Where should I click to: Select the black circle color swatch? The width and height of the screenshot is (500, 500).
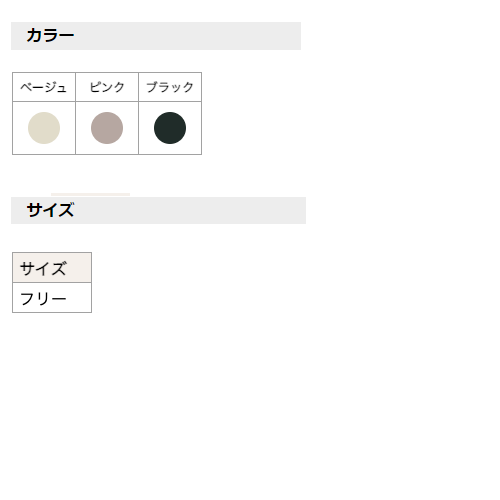[170, 128]
